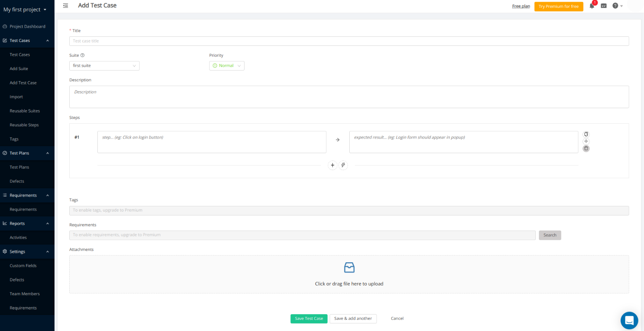Collapse sidebar with the hamburger menu icon
Viewport: 644px width, 331px height.
pyautogui.click(x=65, y=6)
